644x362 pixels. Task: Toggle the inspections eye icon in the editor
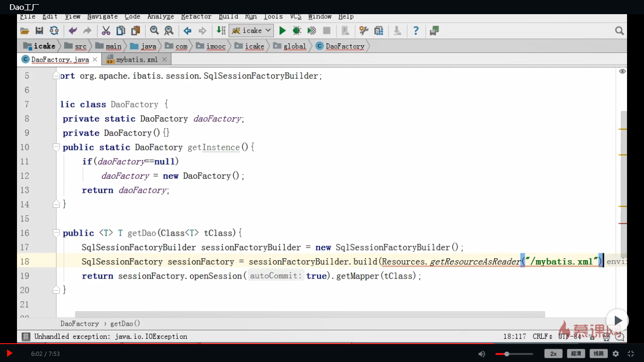point(622,71)
